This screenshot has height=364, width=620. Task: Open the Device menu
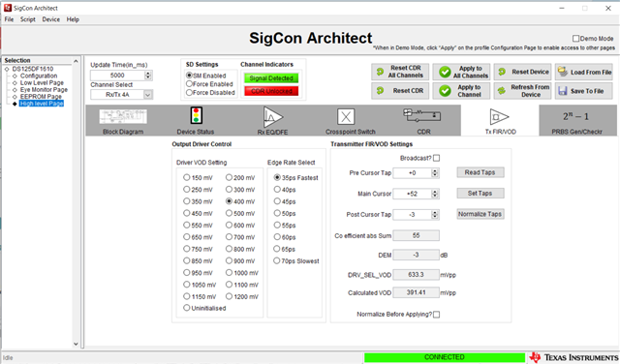51,19
